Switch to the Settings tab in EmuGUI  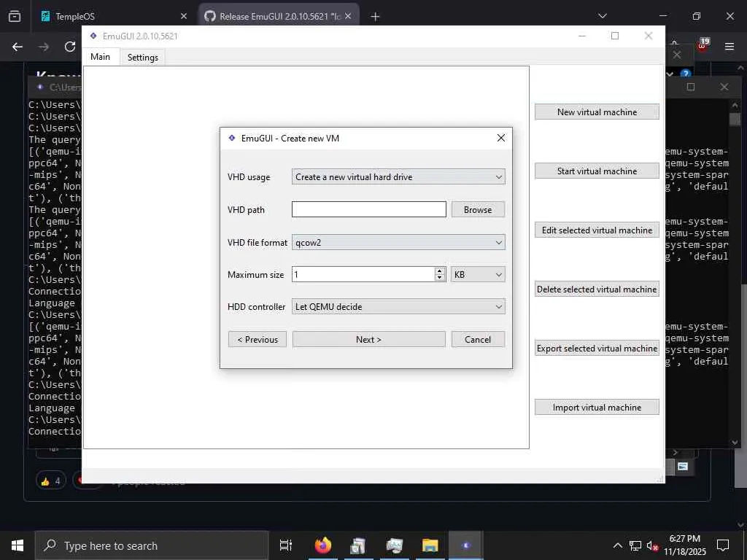pos(142,57)
